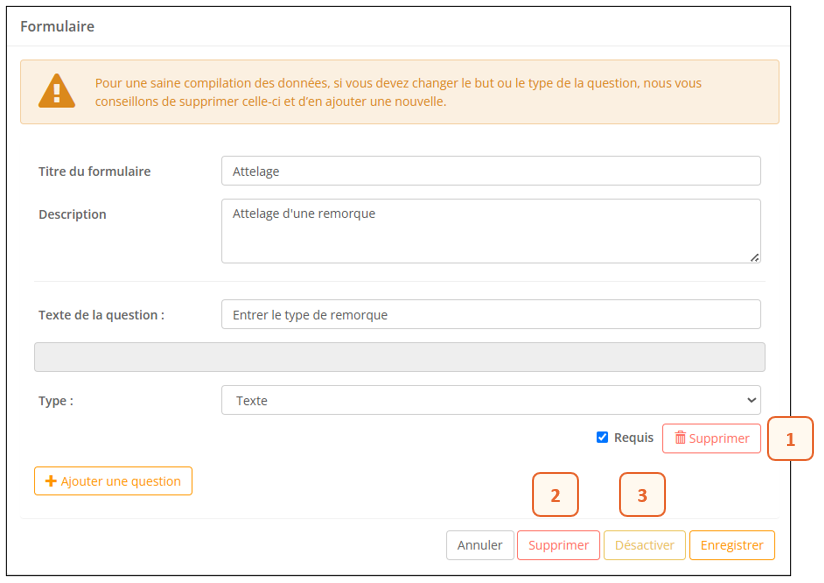The width and height of the screenshot is (824, 583).
Task: Open the Type dropdown showing Texte
Action: tap(490, 400)
